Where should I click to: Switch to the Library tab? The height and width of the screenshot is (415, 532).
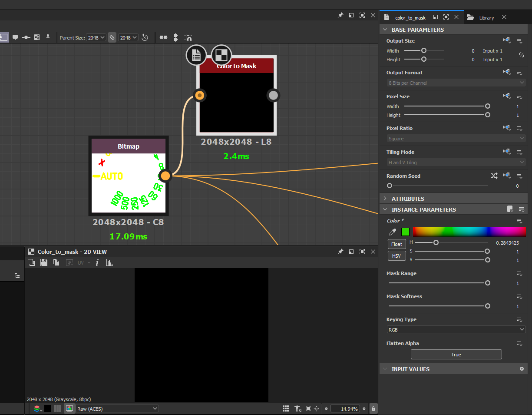coord(486,17)
